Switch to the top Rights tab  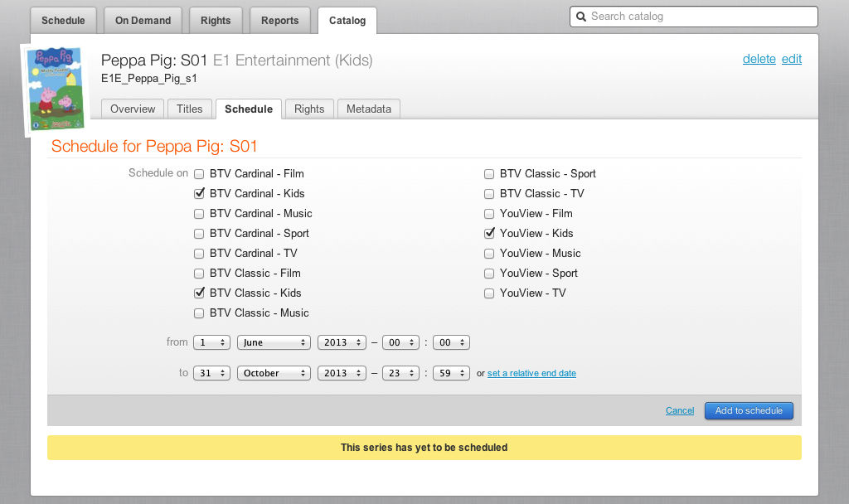216,21
